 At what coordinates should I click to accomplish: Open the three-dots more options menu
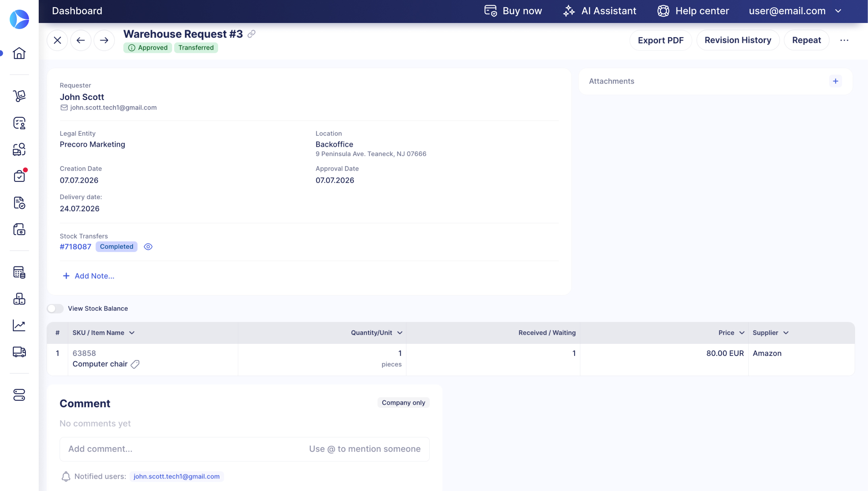pyautogui.click(x=844, y=40)
